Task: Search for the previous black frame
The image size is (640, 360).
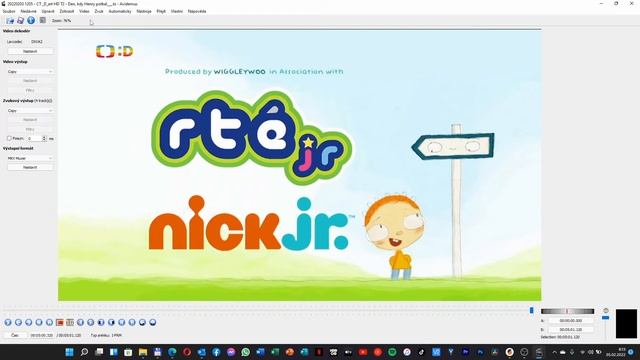Action: coord(101,322)
